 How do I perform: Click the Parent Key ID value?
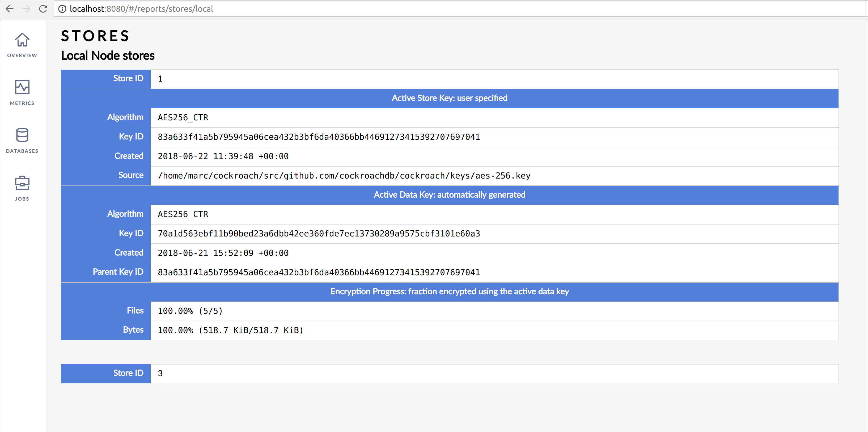click(x=319, y=272)
